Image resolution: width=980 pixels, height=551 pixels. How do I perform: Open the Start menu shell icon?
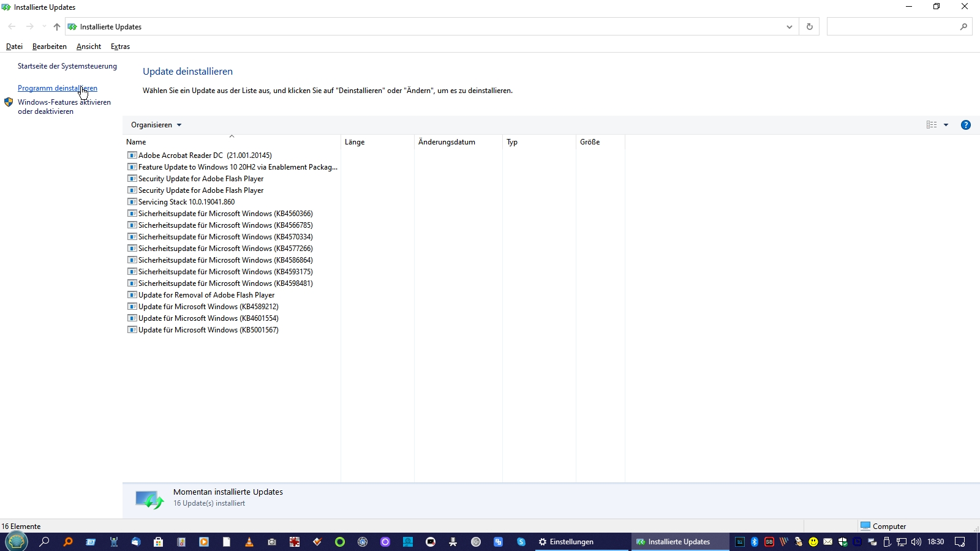17,542
